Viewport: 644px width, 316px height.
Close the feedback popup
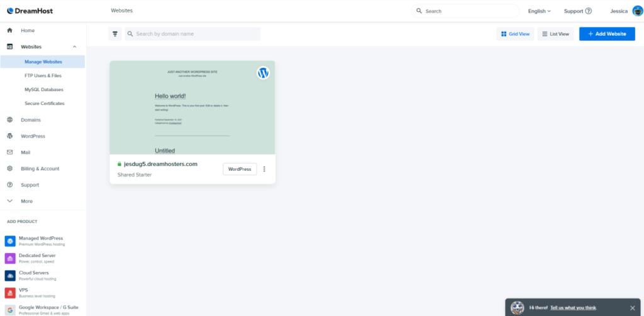coord(633,308)
